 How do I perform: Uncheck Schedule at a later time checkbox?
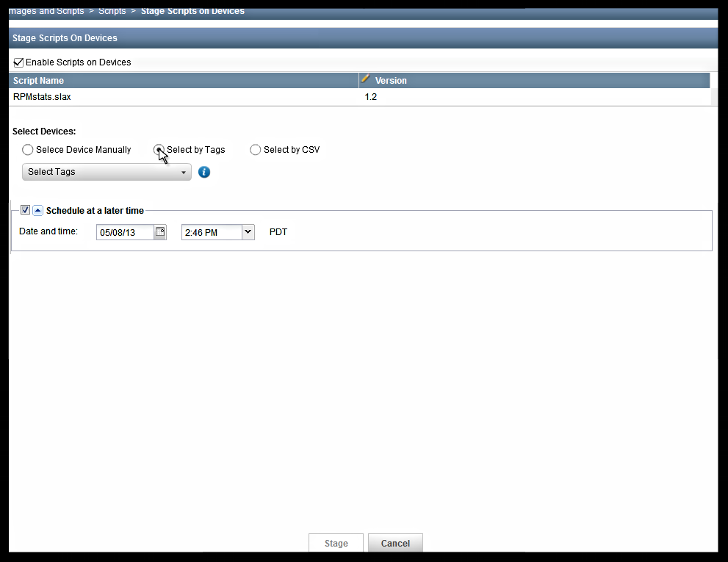(x=26, y=210)
